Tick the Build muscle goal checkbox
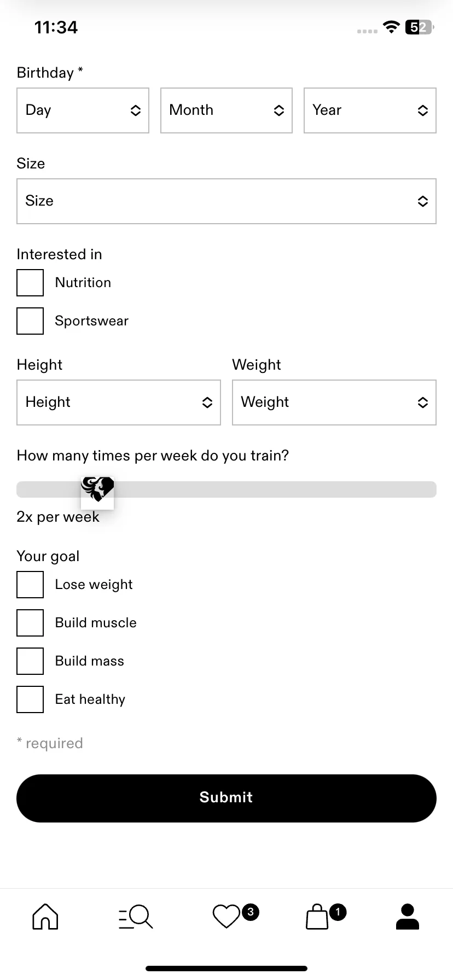The image size is (453, 980). [x=30, y=623]
